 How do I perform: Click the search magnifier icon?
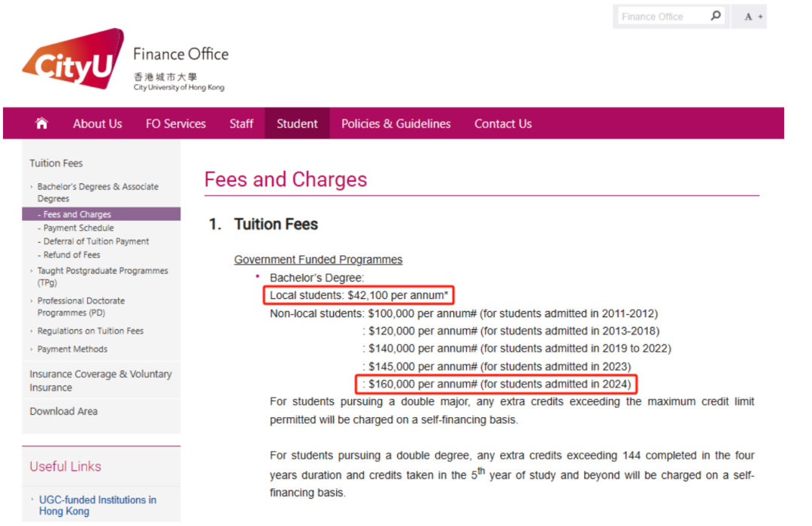click(x=716, y=16)
